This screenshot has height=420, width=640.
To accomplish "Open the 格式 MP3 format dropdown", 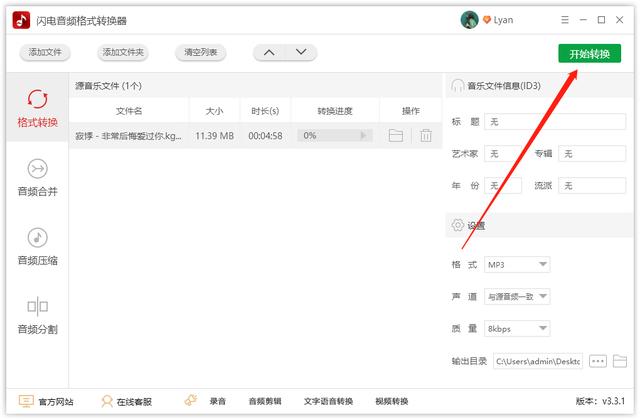I will [x=517, y=264].
